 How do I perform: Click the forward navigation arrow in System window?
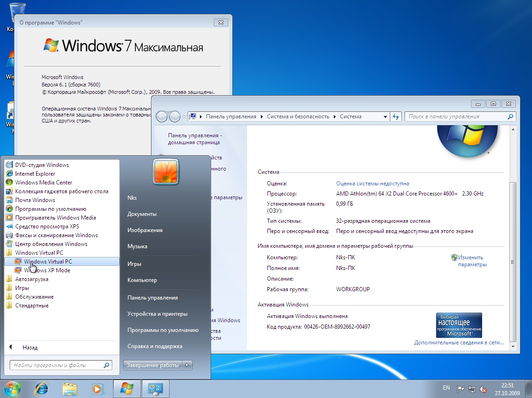175,117
